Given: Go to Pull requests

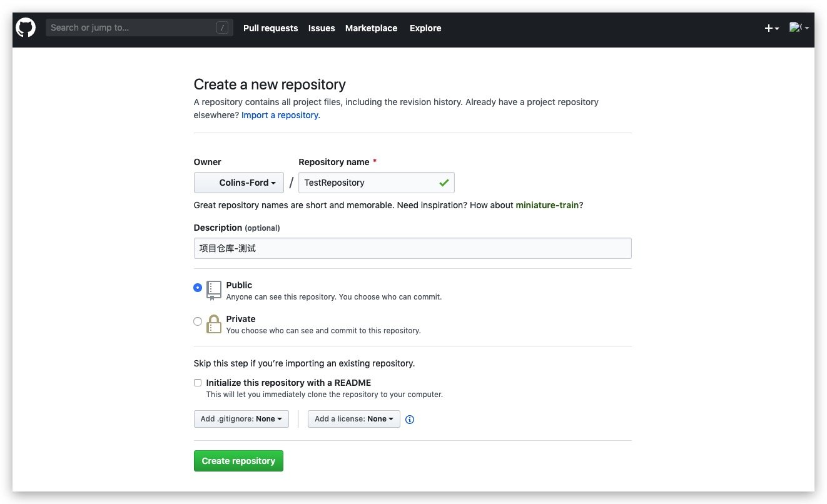Looking at the screenshot, I should coord(271,28).
